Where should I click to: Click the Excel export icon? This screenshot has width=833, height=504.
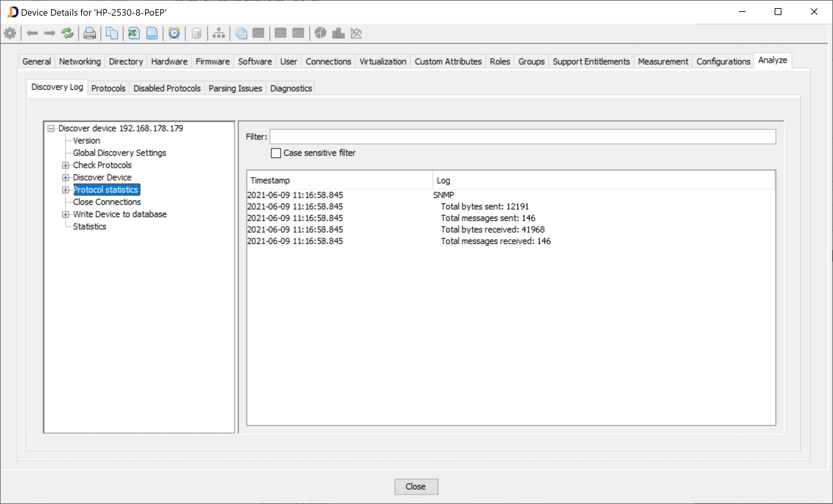coord(134,33)
